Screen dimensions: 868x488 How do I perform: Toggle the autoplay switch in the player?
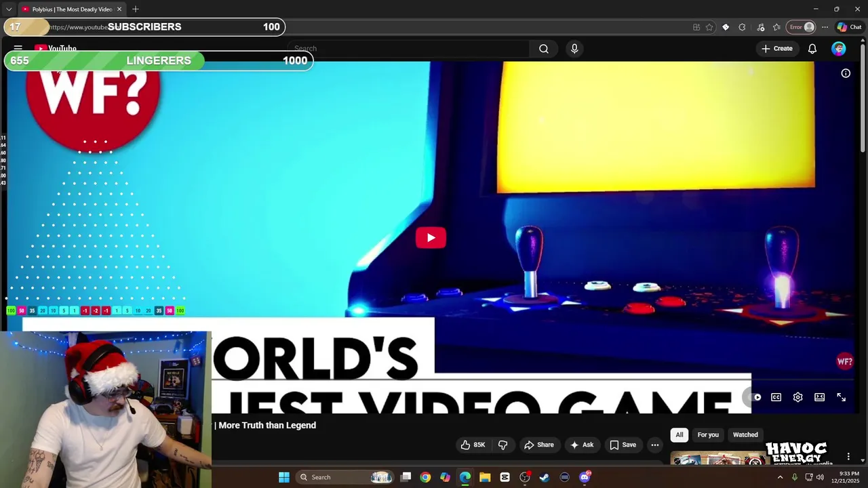click(755, 397)
